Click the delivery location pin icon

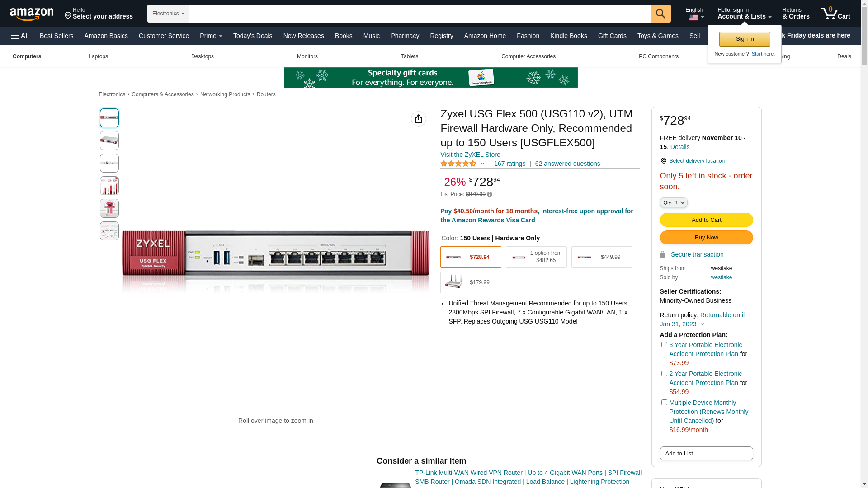663,161
